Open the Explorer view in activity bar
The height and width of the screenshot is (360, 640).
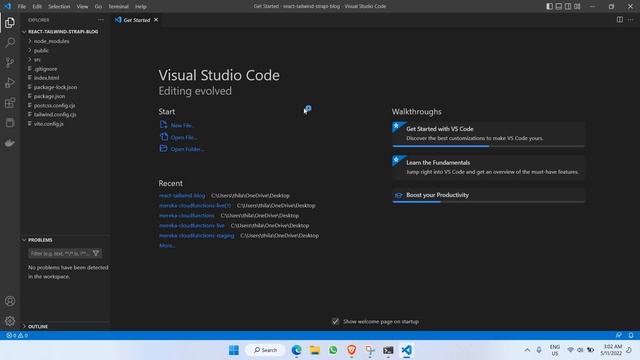tap(10, 22)
